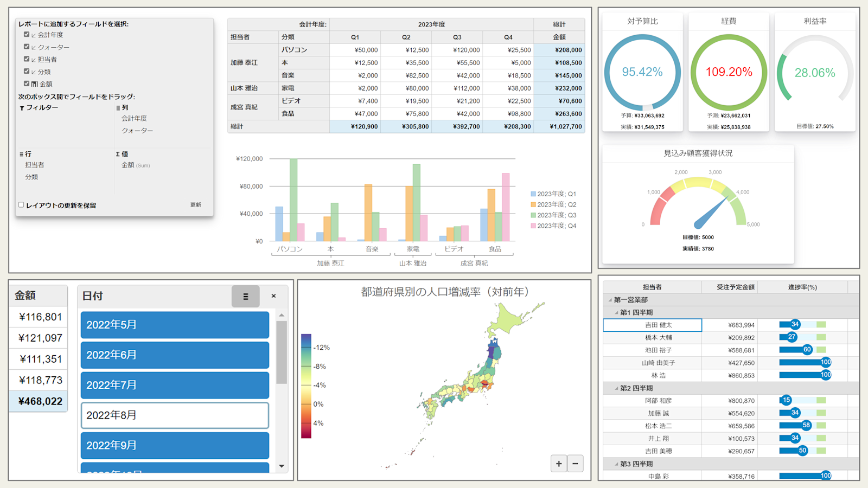Viewport: 868px width, 488px height.
Task: Click the 担当者 field in the 行 area
Action: (x=35, y=165)
